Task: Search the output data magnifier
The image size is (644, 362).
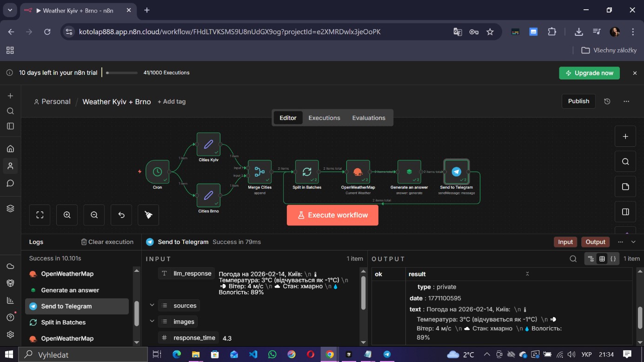Action: (574, 259)
